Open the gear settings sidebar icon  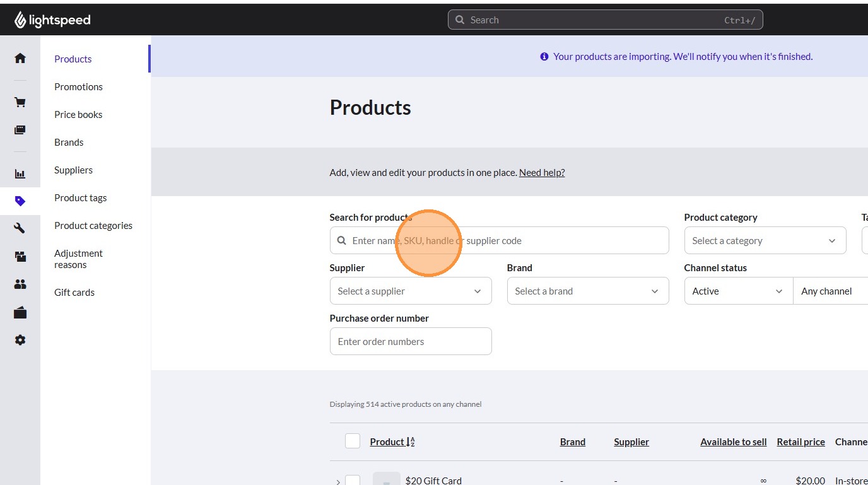(20, 340)
